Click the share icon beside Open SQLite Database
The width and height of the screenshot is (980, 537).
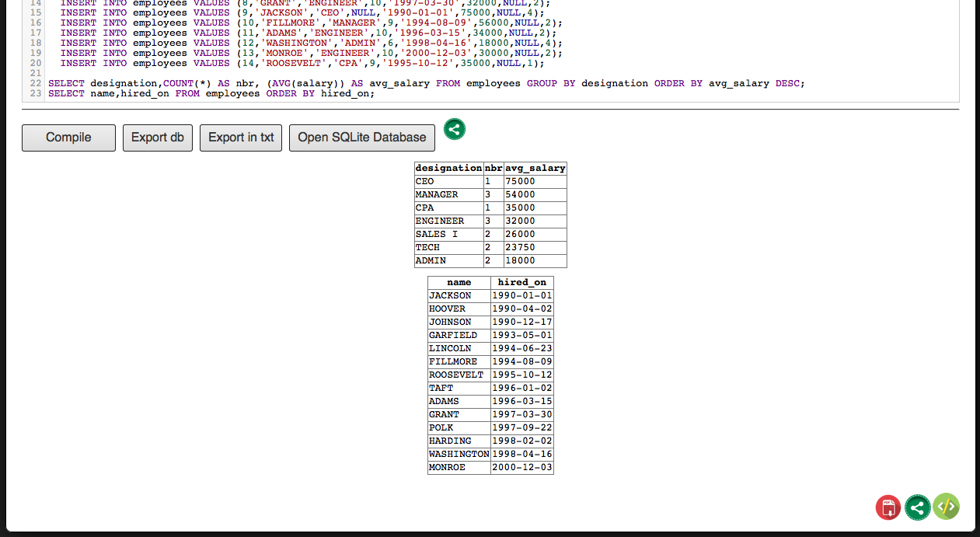(x=455, y=129)
